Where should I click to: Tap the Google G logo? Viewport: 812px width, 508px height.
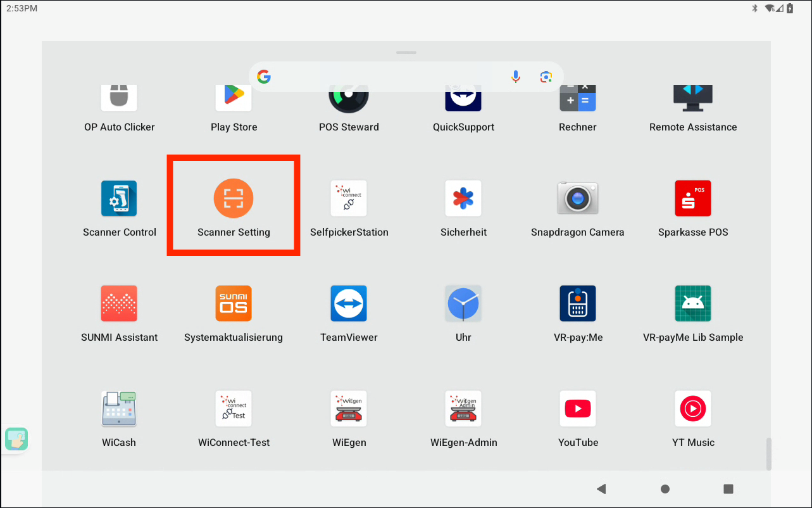[x=264, y=77]
